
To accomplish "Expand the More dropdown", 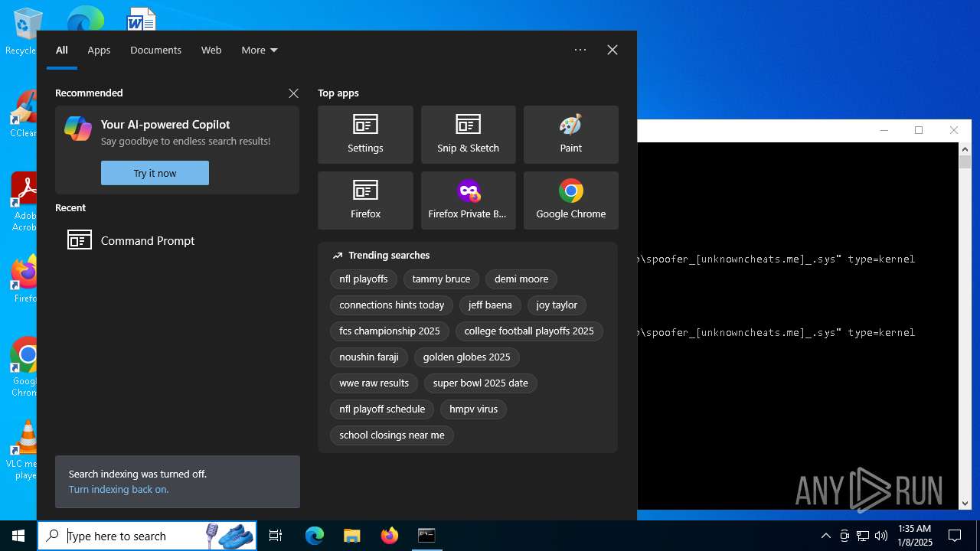I will point(260,50).
